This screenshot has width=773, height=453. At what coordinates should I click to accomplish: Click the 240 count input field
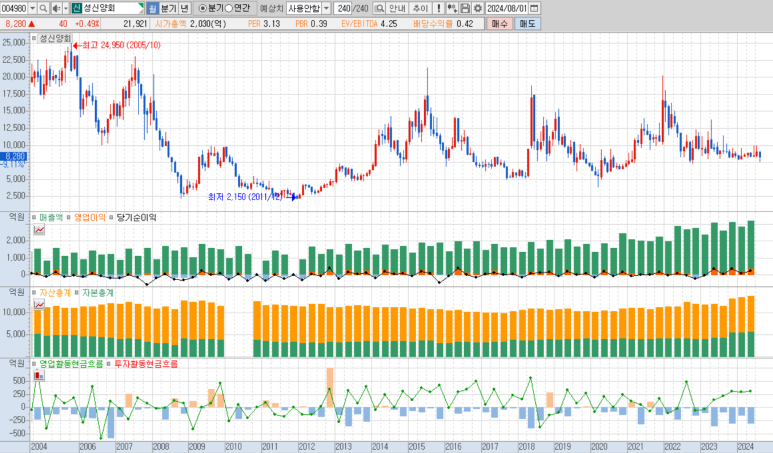click(343, 8)
